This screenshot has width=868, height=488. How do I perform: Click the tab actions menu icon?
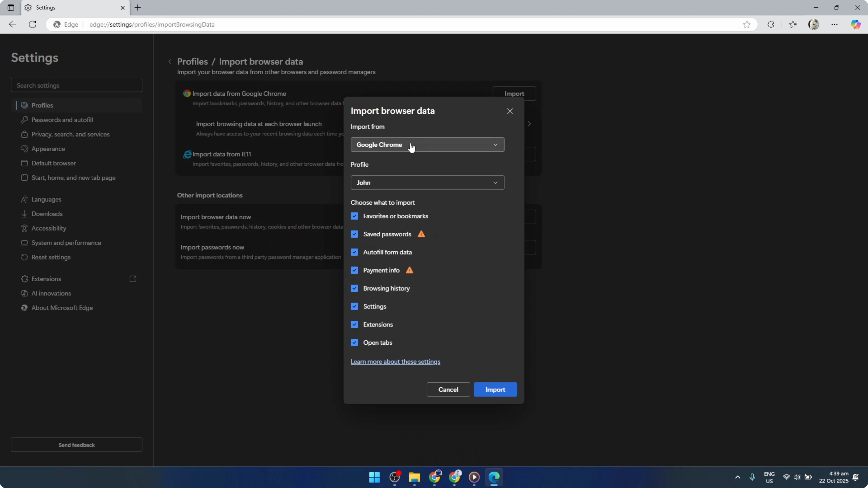click(x=11, y=7)
